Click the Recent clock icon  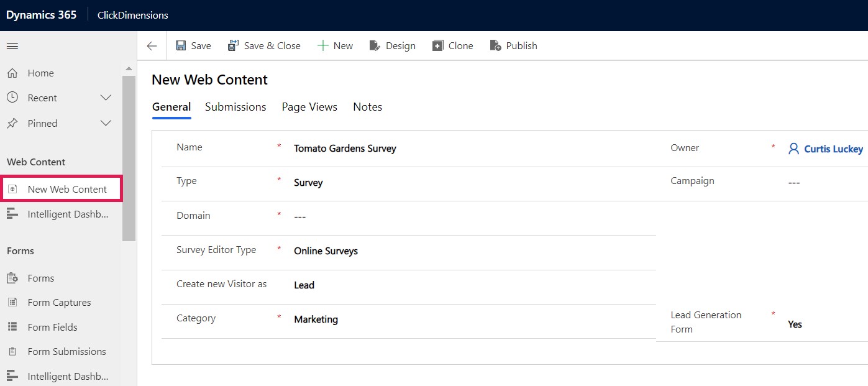coord(12,98)
